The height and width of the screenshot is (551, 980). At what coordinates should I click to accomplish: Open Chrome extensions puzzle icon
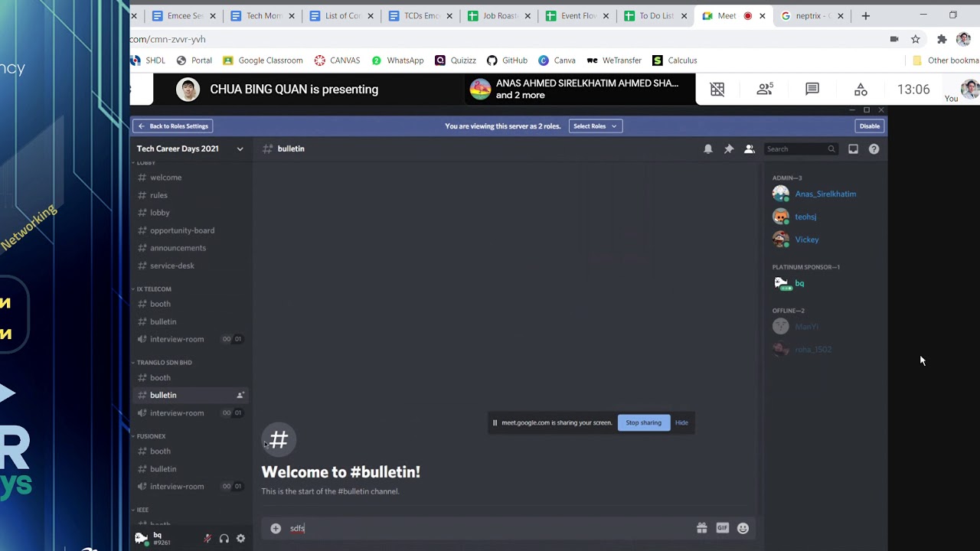(942, 39)
